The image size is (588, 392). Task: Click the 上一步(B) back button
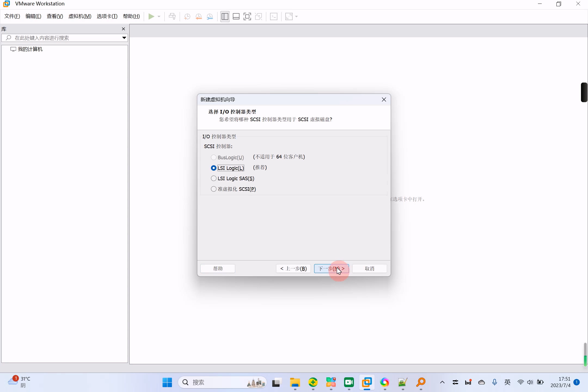pyautogui.click(x=293, y=269)
